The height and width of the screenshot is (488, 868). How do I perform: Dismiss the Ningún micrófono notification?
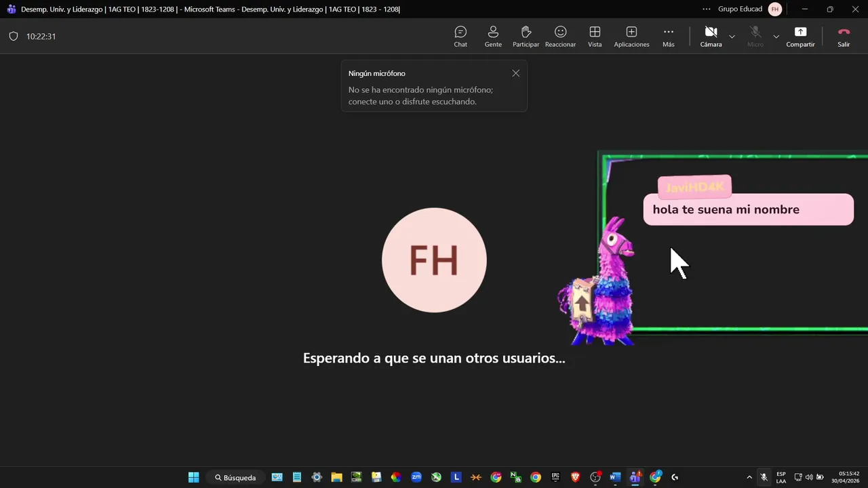tap(516, 73)
